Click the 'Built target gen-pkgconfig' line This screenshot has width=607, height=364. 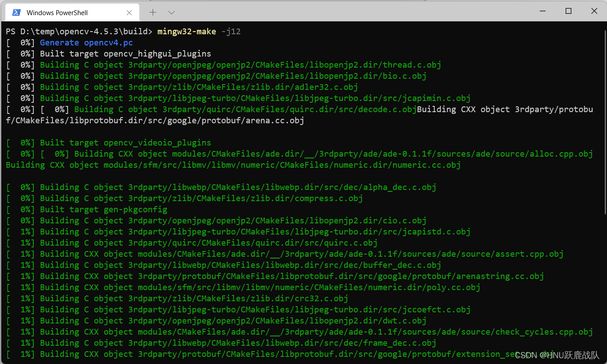(87, 210)
